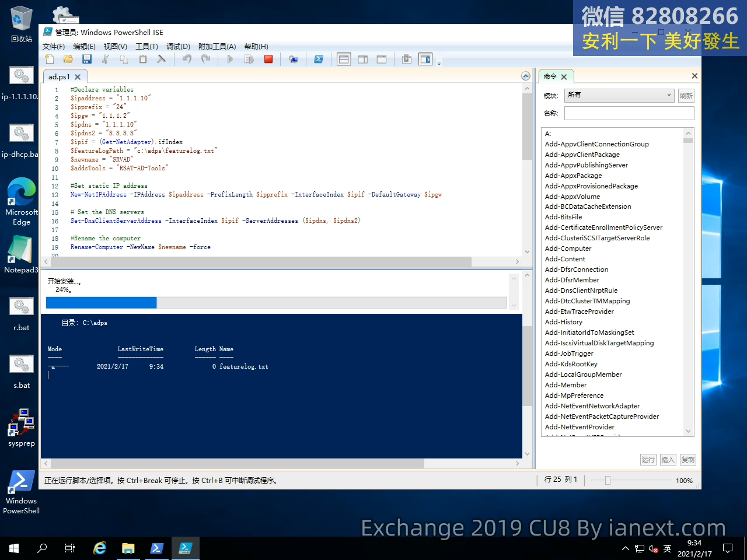Show the script pane on right layout icon
The width and height of the screenshot is (747, 560).
tap(362, 59)
